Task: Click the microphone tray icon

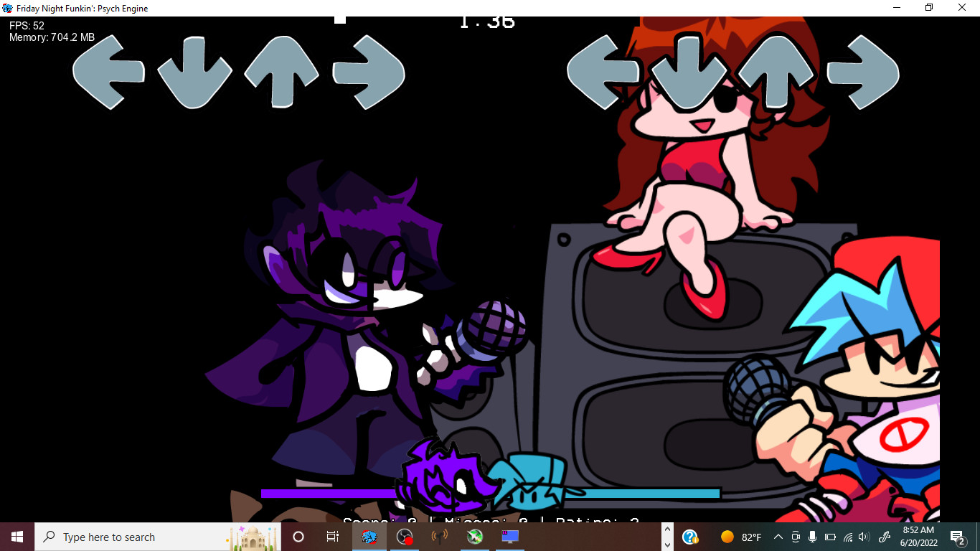Action: tap(813, 537)
